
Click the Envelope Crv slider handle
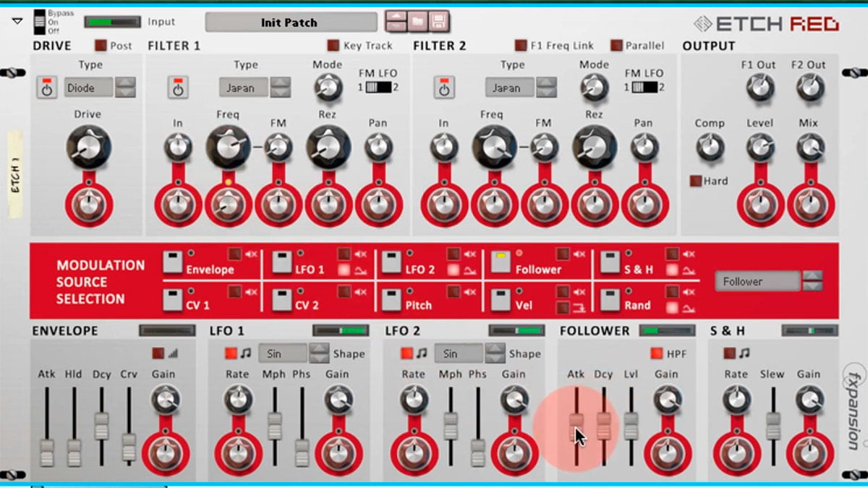(x=129, y=448)
